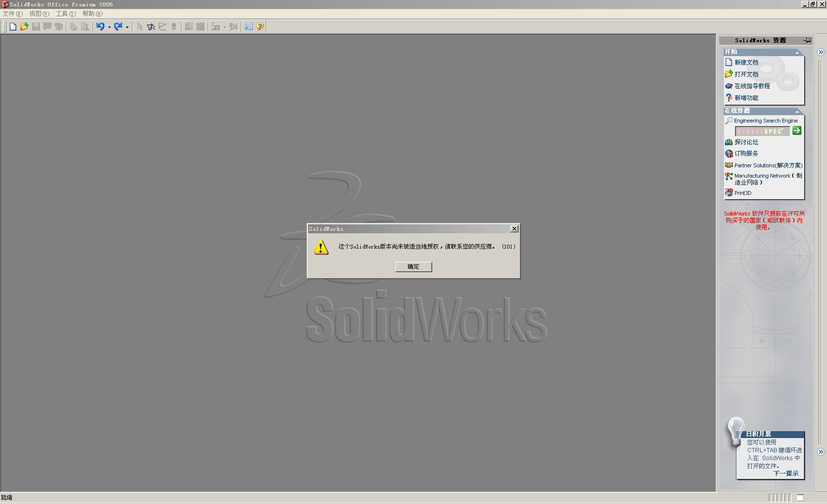Image resolution: width=827 pixels, height=504 pixels.
Task: Click the red SolidWorks licensing notice text
Action: pos(764,220)
